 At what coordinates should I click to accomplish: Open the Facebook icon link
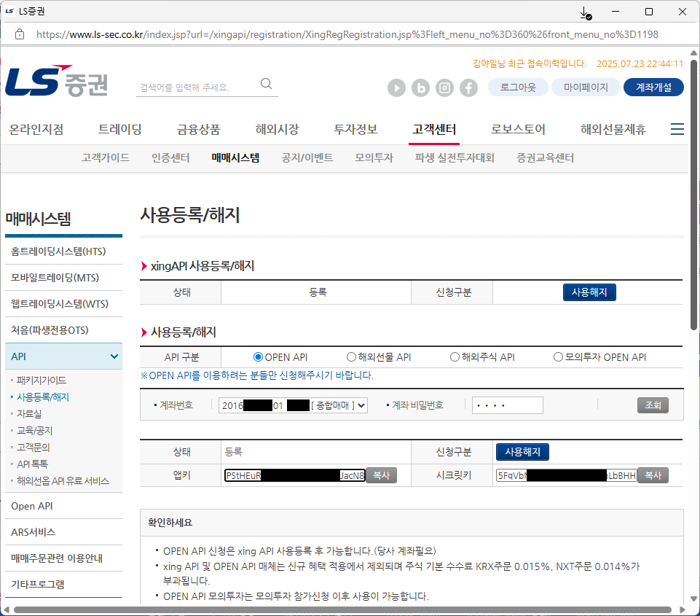(468, 87)
